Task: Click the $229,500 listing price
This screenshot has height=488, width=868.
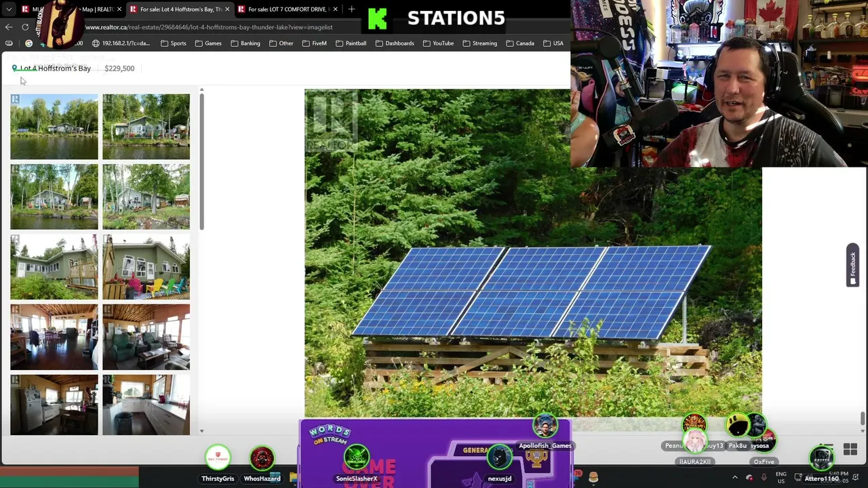Action: (x=119, y=68)
